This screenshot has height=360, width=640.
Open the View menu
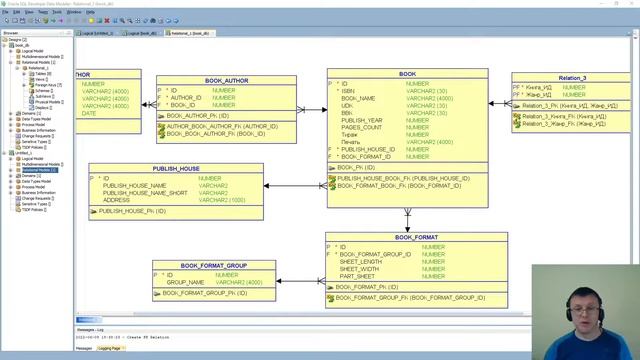(29, 12)
